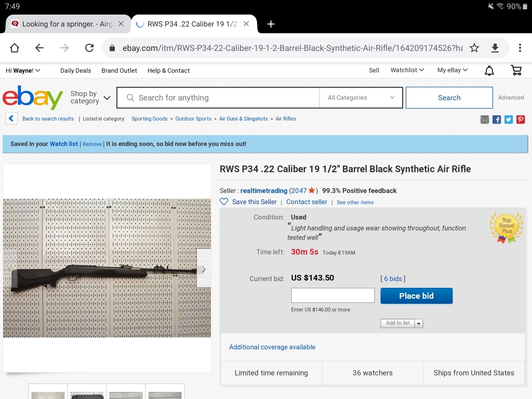Open the Add to list dropdown arrow
Viewport: 532px width, 399px height.
419,323
